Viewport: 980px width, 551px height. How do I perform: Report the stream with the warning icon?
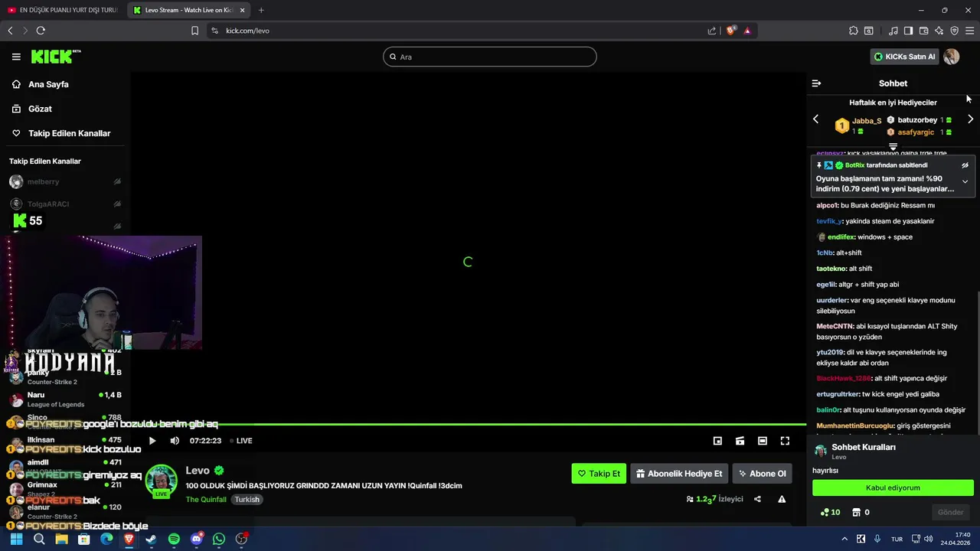pyautogui.click(x=782, y=499)
